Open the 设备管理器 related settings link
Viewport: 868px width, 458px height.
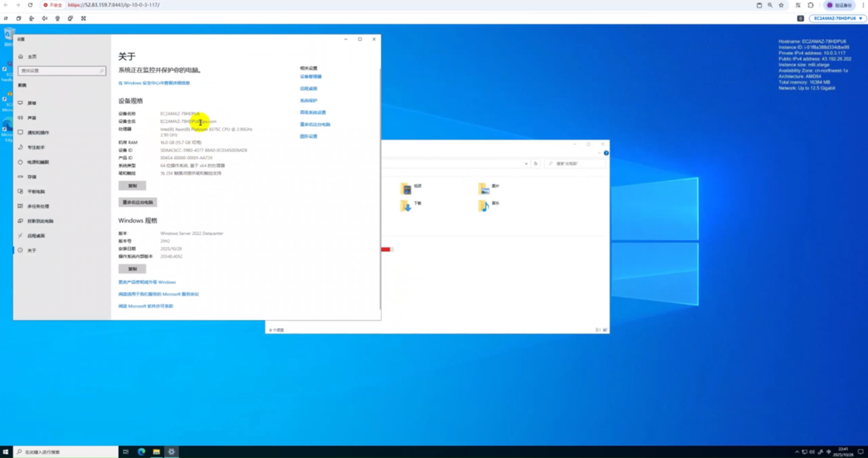pos(311,76)
